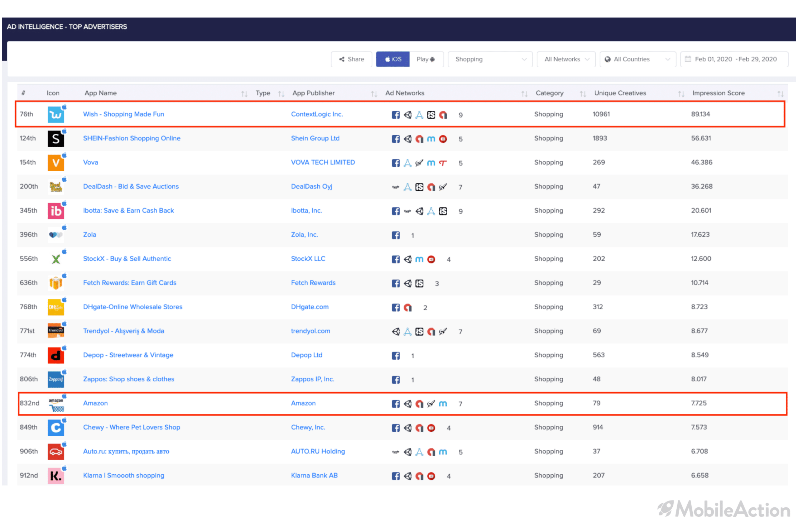798x532 pixels.
Task: Open the Zola app icon
Action: [x=56, y=235]
